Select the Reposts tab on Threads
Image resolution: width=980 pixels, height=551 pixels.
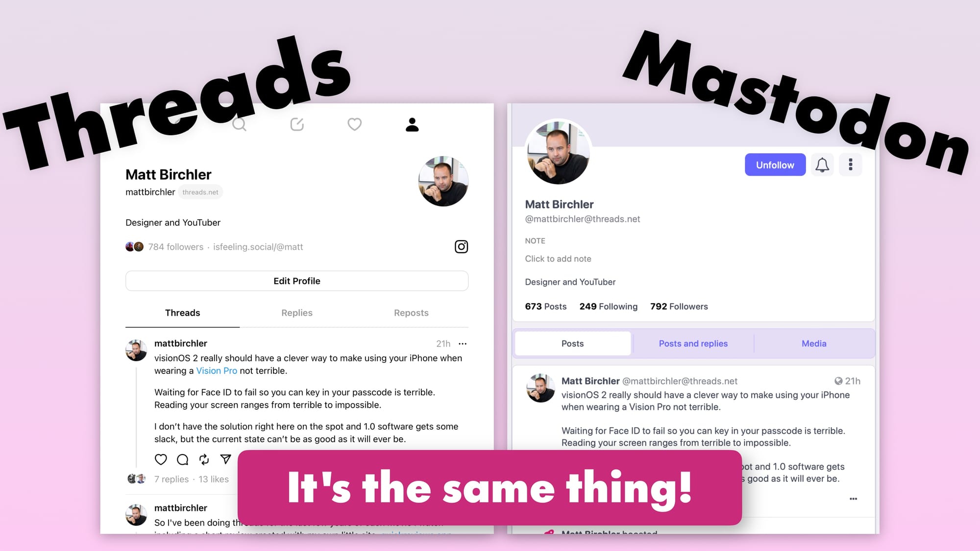[411, 312]
